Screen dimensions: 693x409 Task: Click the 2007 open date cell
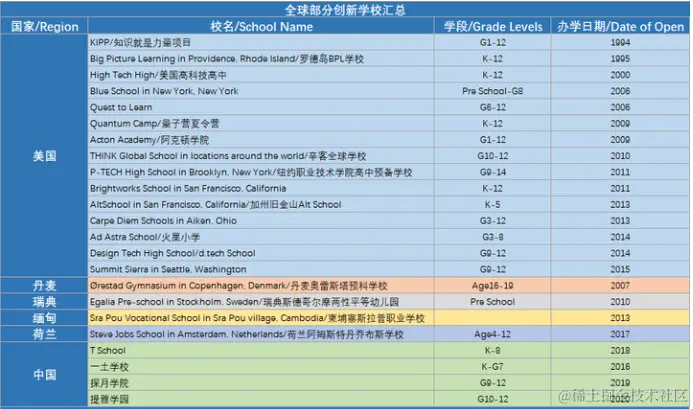tap(620, 286)
